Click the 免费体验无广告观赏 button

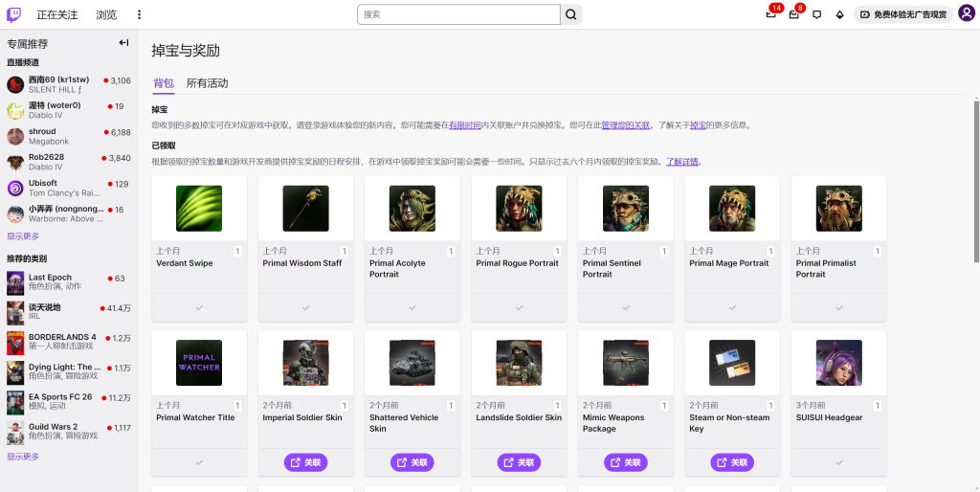[x=902, y=14]
